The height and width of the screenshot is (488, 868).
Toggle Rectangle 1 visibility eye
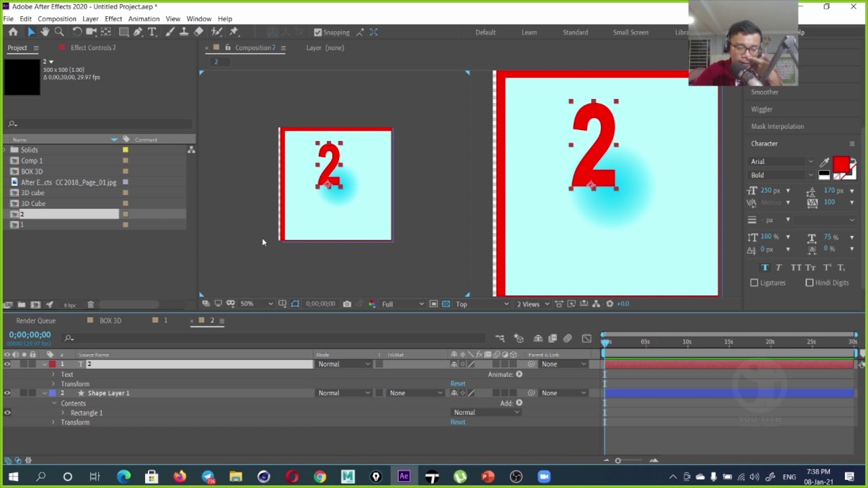(7, 413)
